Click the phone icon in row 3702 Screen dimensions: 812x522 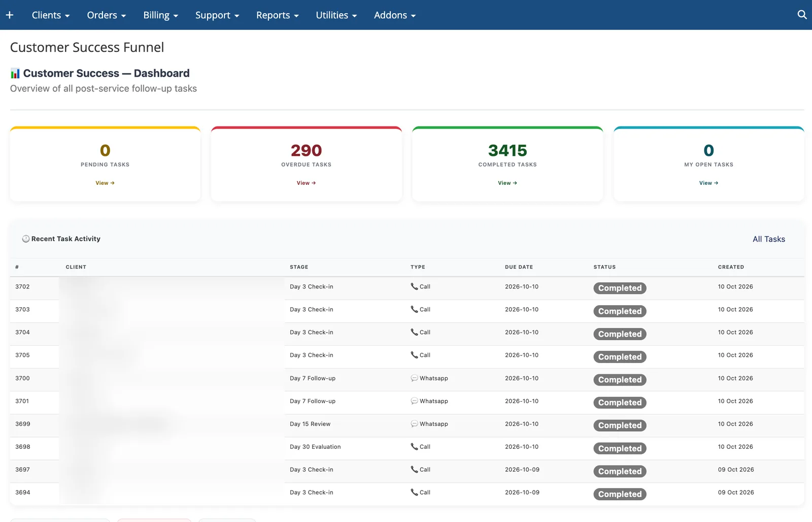pos(414,286)
